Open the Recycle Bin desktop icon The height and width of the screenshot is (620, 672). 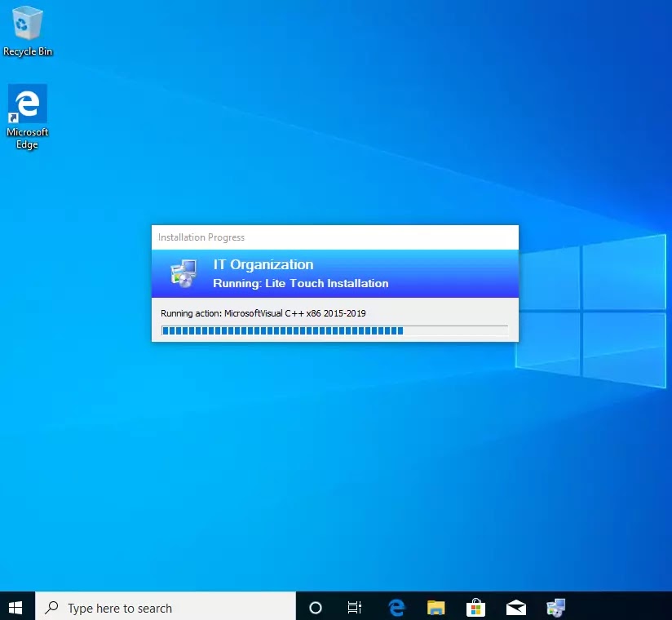pyautogui.click(x=28, y=31)
